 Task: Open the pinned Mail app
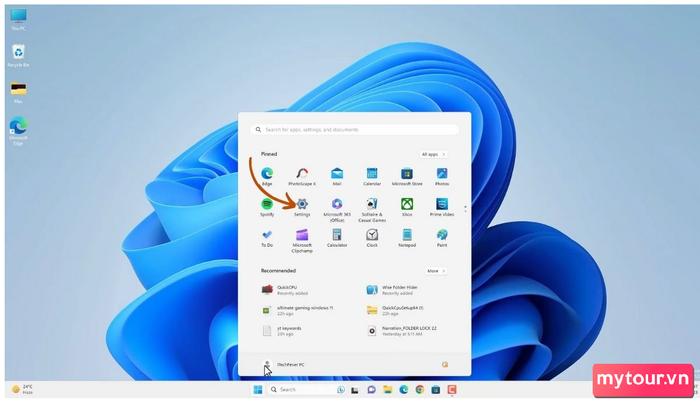(x=337, y=176)
